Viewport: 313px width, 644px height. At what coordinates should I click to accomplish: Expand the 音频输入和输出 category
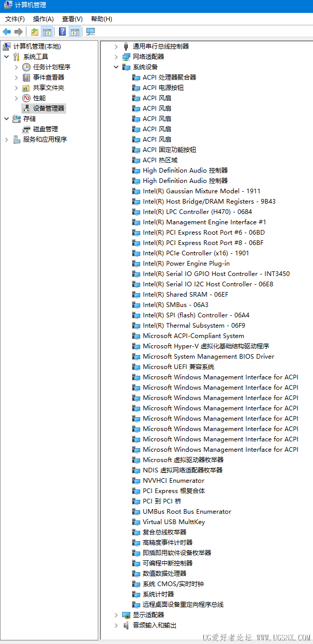click(116, 625)
